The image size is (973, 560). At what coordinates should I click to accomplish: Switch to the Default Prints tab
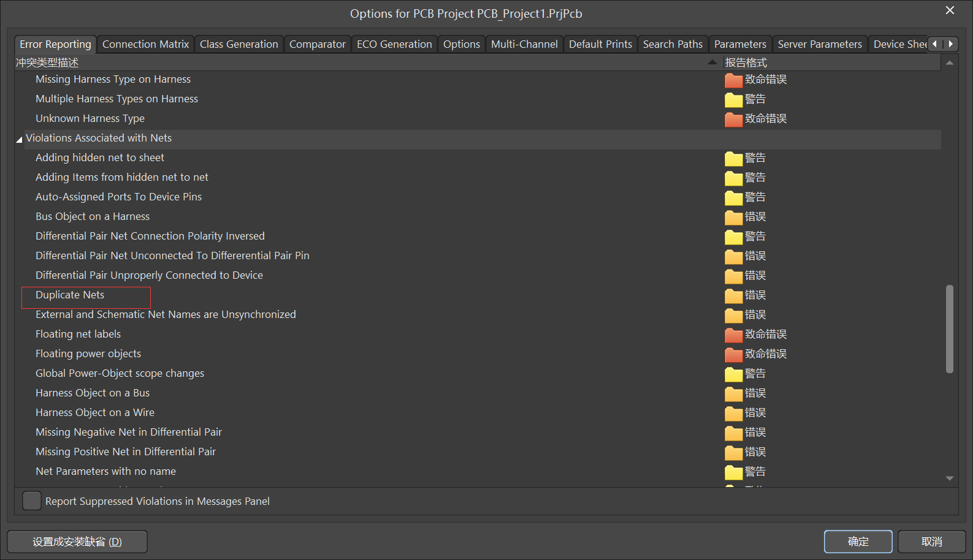600,44
